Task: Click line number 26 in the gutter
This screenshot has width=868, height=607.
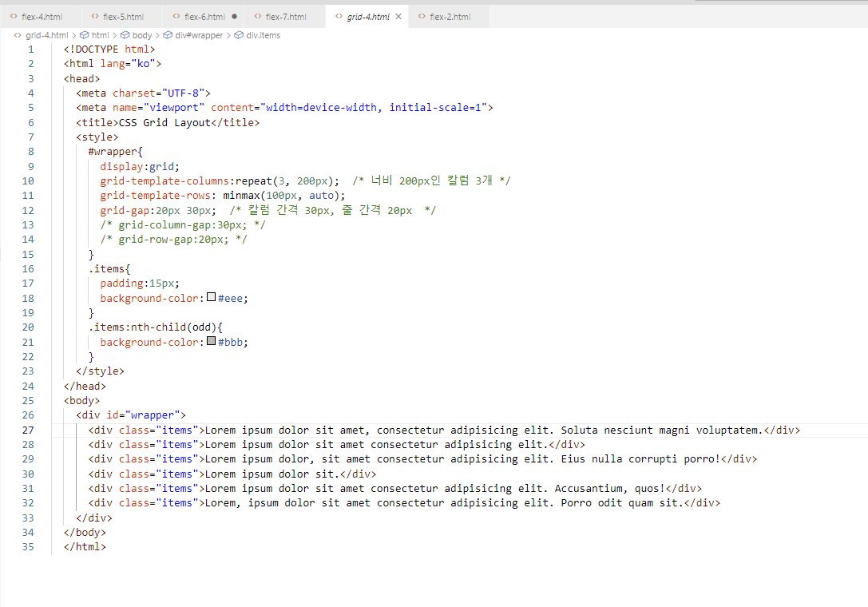Action: click(29, 415)
